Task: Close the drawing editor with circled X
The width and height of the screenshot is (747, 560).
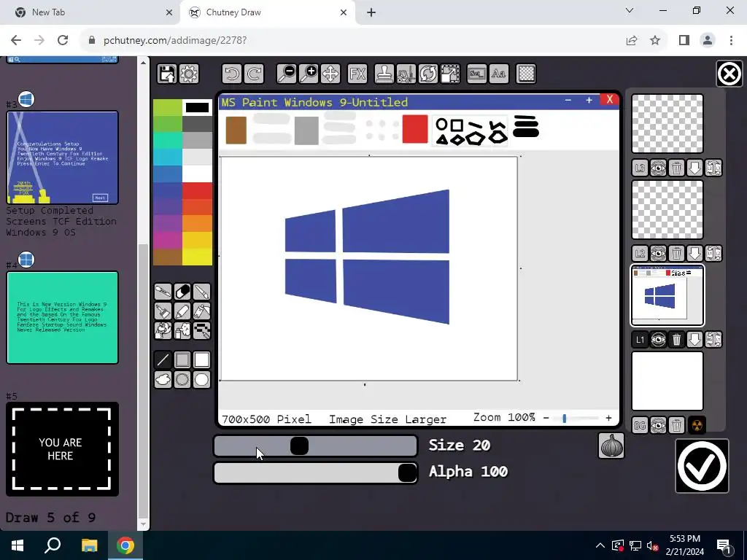Action: coord(729,74)
